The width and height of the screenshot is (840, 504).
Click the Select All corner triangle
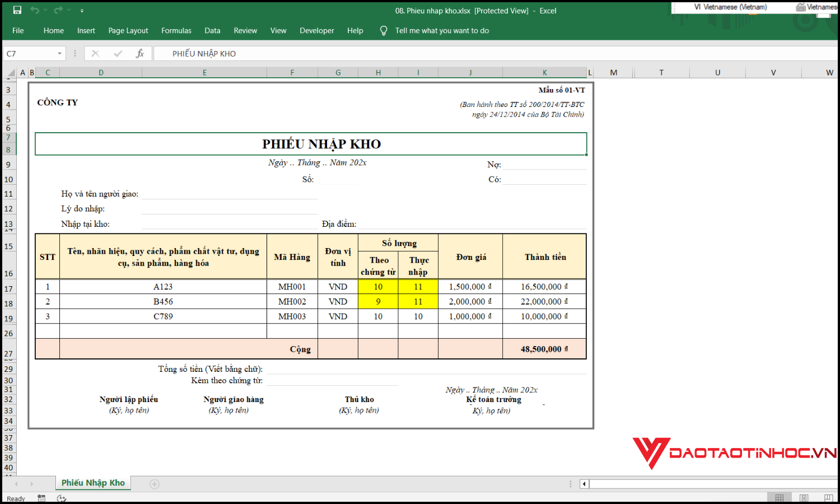click(11, 73)
